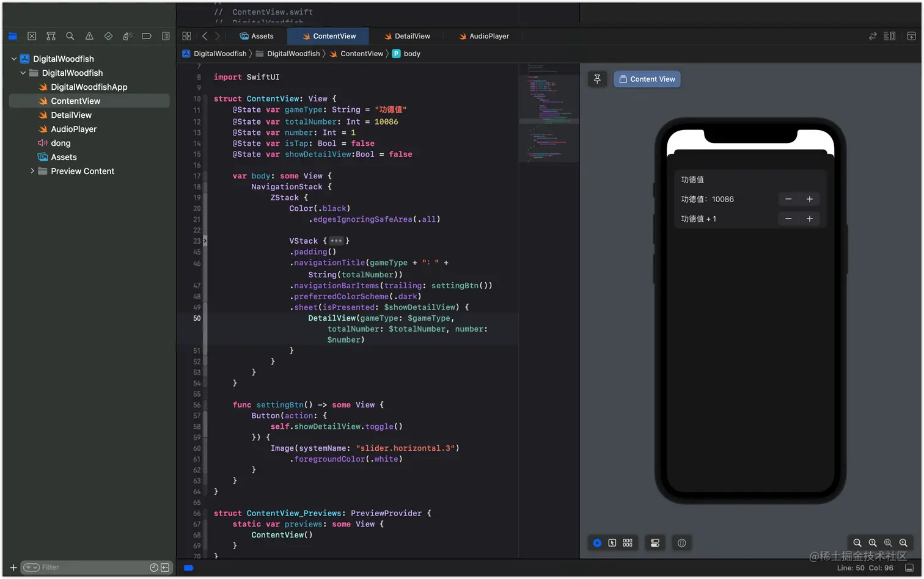
Task: Open the Source Control navigator
Action: [32, 36]
